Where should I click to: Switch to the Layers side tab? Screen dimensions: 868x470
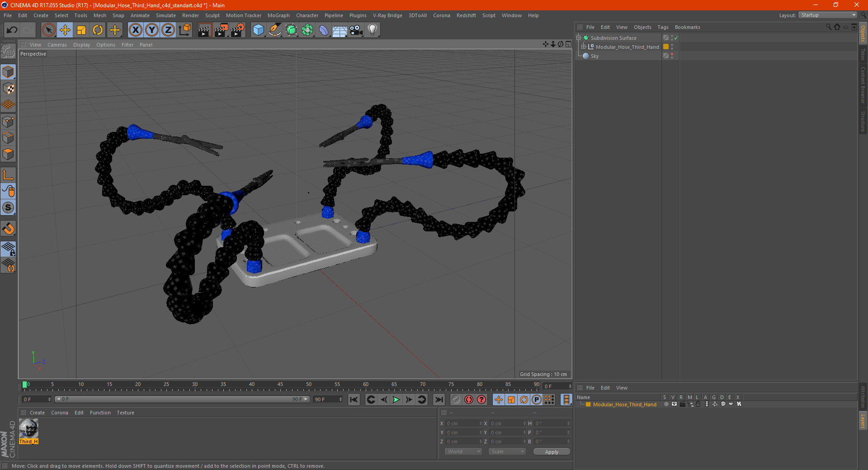[x=863, y=421]
